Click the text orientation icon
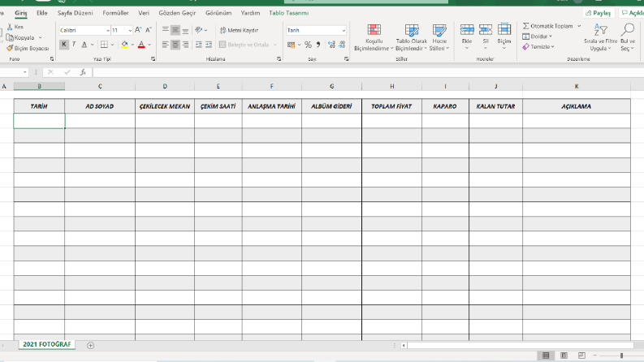This screenshot has height=362, width=644. [199, 30]
